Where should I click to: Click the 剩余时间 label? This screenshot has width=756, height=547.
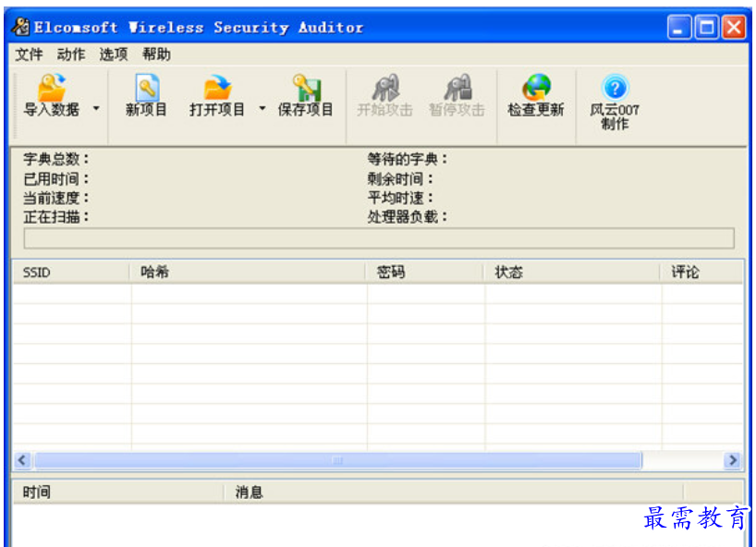(x=400, y=179)
